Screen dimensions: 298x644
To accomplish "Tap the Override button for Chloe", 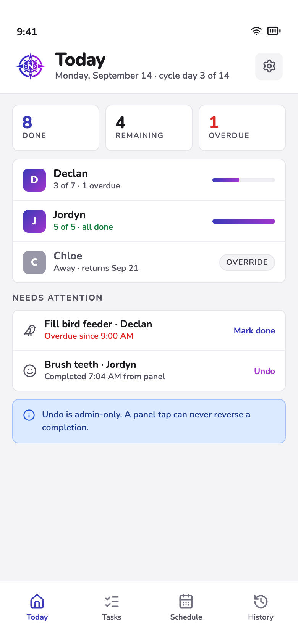I will [x=247, y=262].
